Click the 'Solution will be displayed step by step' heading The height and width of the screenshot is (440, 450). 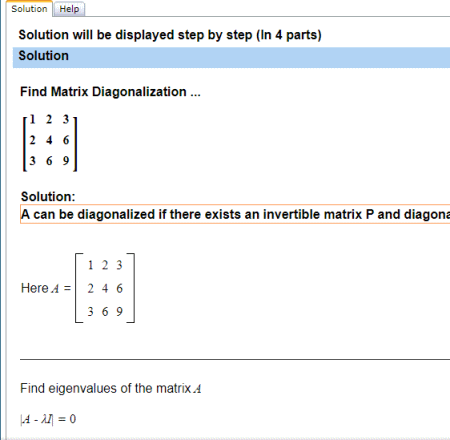tap(170, 35)
